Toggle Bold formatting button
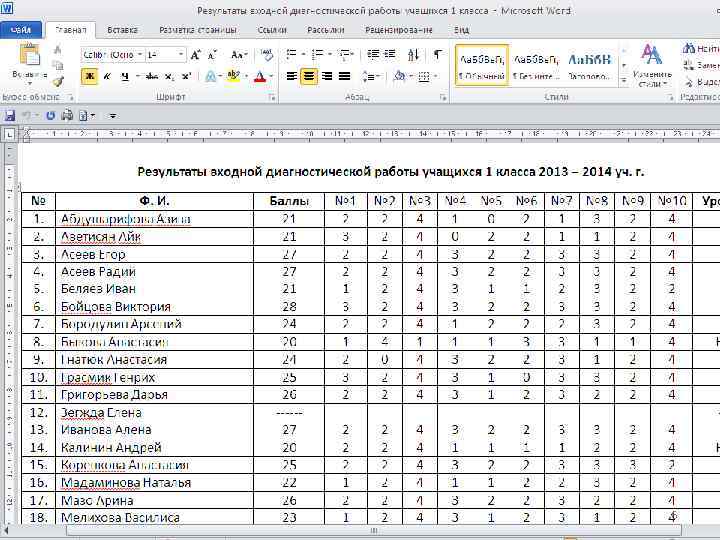The width and height of the screenshot is (720, 540). click(x=90, y=76)
